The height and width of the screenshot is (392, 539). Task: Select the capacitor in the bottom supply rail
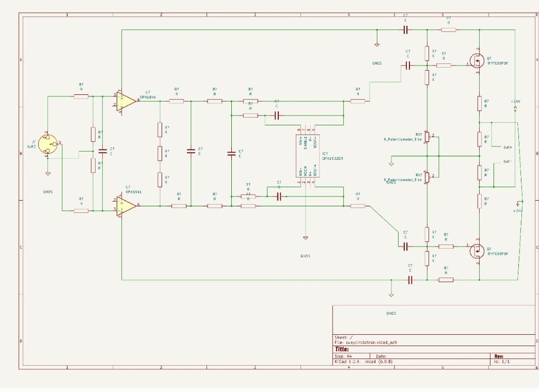click(410, 280)
